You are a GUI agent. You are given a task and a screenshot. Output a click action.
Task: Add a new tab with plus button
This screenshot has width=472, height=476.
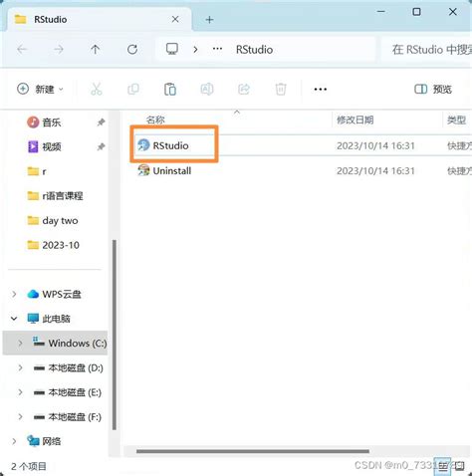(x=209, y=20)
